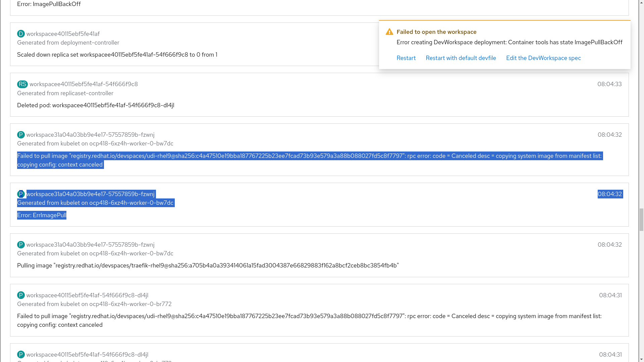Click replicaset name workspacee40115ebf5fe41af-54f666f9c8
The height and width of the screenshot is (362, 644).
84,84
